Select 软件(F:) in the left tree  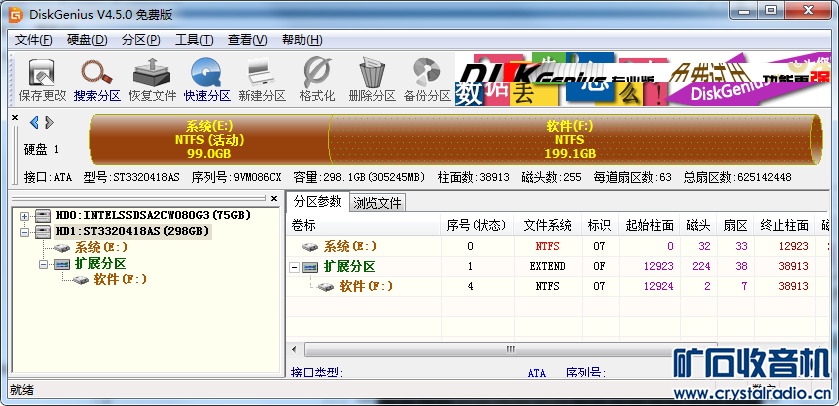click(x=120, y=279)
